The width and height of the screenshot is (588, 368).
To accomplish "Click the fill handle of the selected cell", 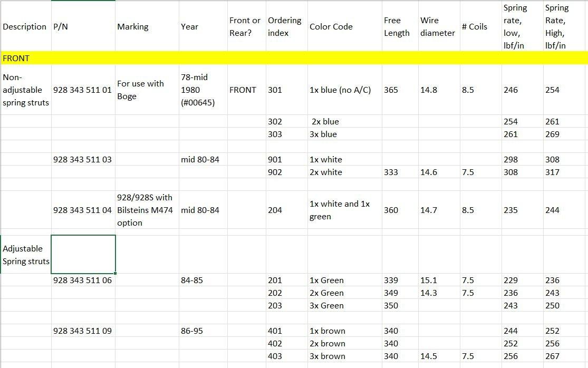I will point(115,274).
